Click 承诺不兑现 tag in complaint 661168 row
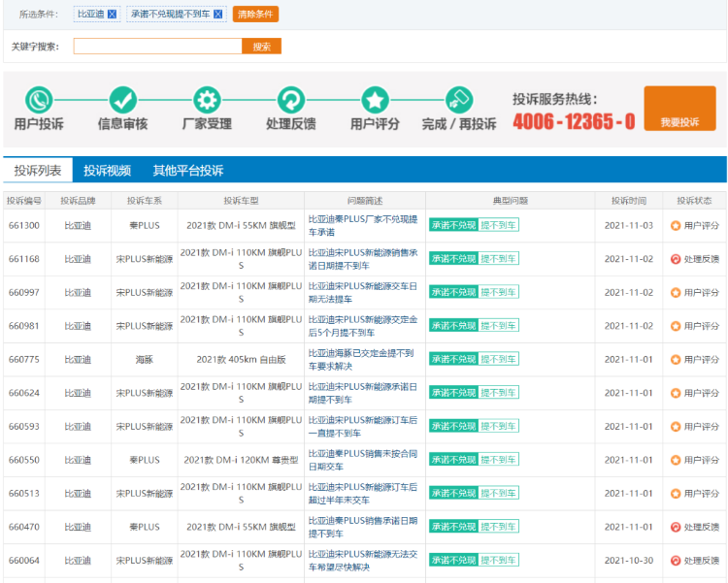The height and width of the screenshot is (583, 728). click(453, 259)
